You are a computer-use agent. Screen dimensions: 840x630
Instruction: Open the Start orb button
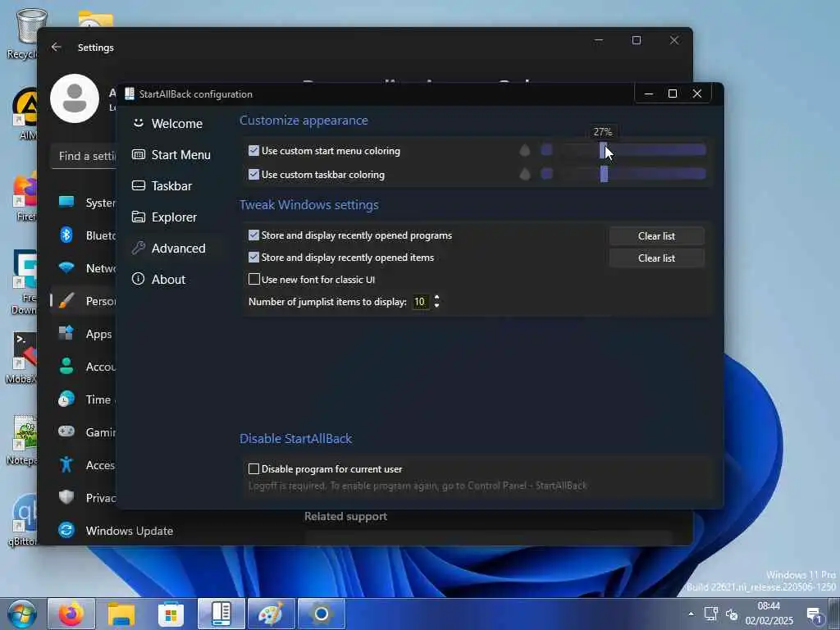pyautogui.click(x=21, y=614)
